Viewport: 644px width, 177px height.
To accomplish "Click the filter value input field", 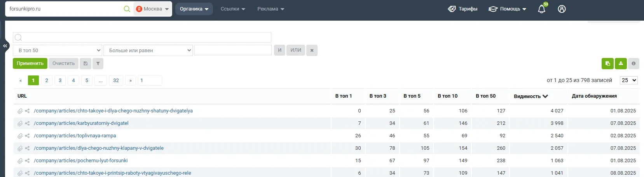I will coord(233,50).
